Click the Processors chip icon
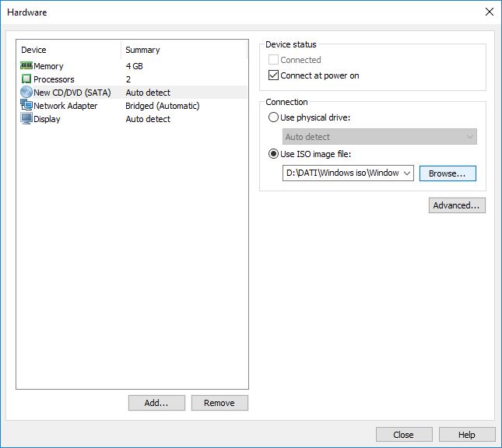This screenshot has height=448, width=502. [x=26, y=79]
